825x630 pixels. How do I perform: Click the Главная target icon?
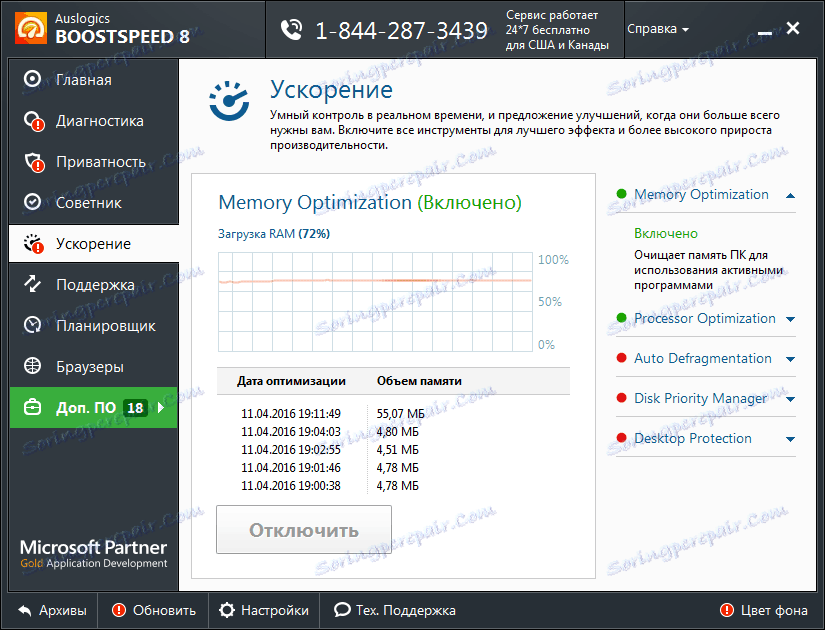(x=33, y=79)
